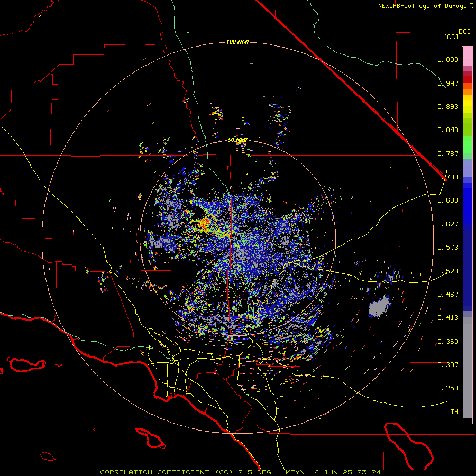Select the 0.787 scale value

pos(448,153)
